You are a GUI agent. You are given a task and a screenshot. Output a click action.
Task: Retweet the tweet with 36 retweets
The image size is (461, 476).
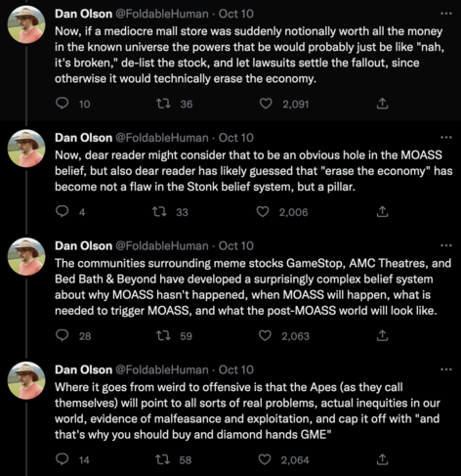(163, 104)
